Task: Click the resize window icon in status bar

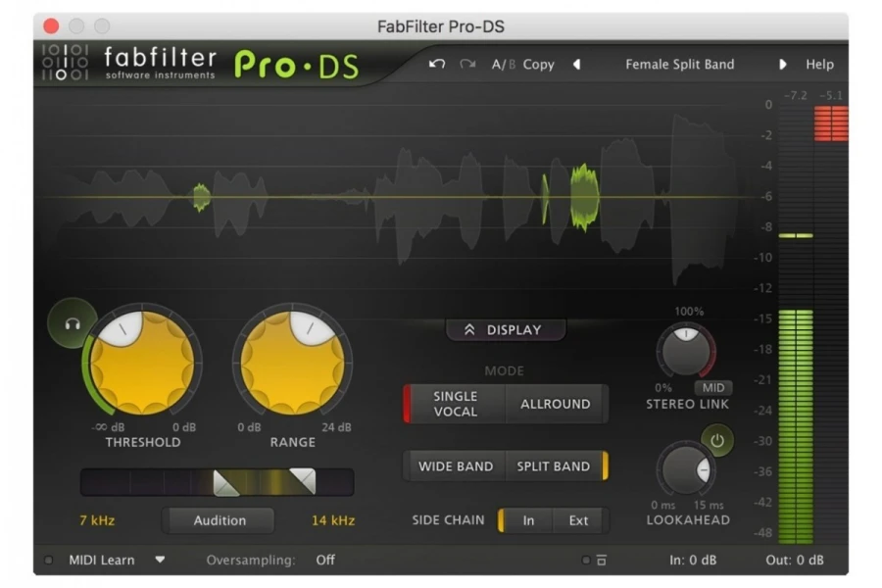Action: [602, 560]
